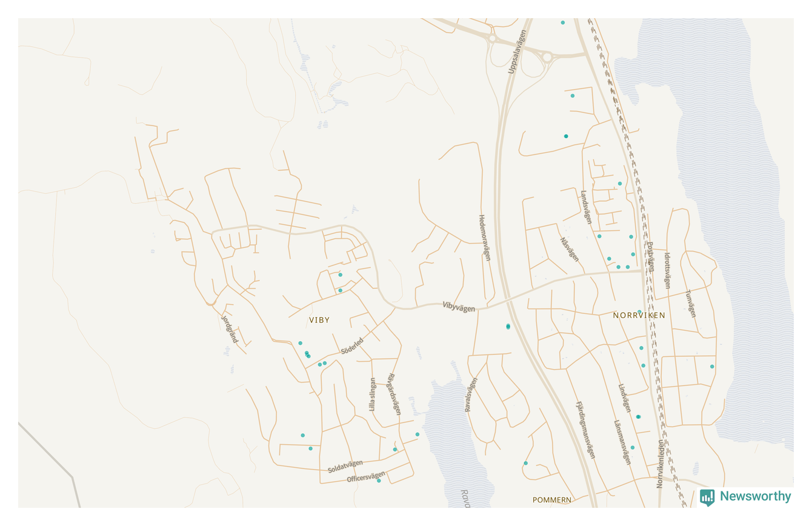This screenshot has height=526, width=812.
Task: Select the NORRVIKEN district label
Action: coord(639,316)
